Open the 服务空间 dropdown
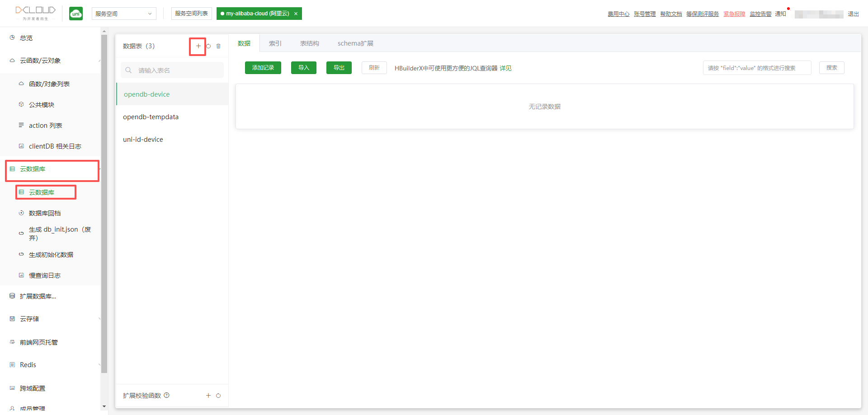868x415 pixels. tap(124, 14)
